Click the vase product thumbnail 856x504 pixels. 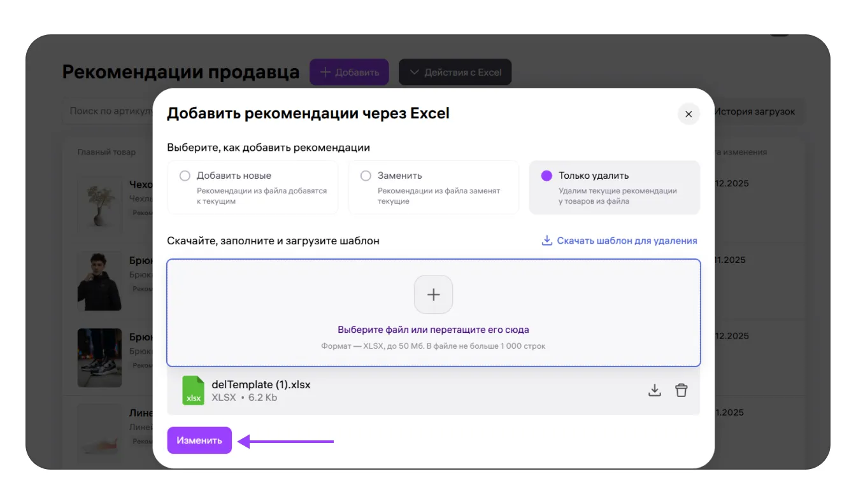click(x=99, y=204)
